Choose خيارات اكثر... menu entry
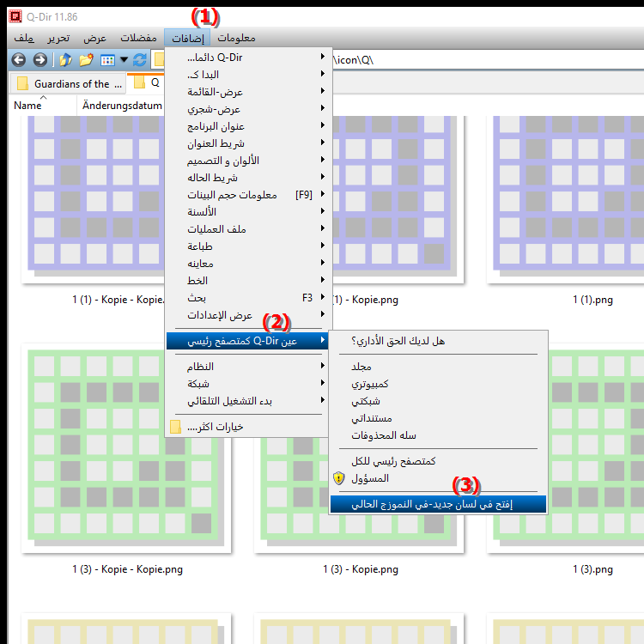The height and width of the screenshot is (644, 644). pyautogui.click(x=247, y=427)
